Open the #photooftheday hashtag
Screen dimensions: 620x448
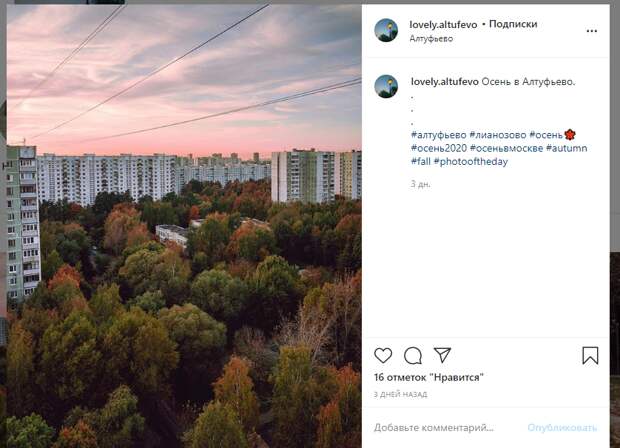click(x=471, y=162)
